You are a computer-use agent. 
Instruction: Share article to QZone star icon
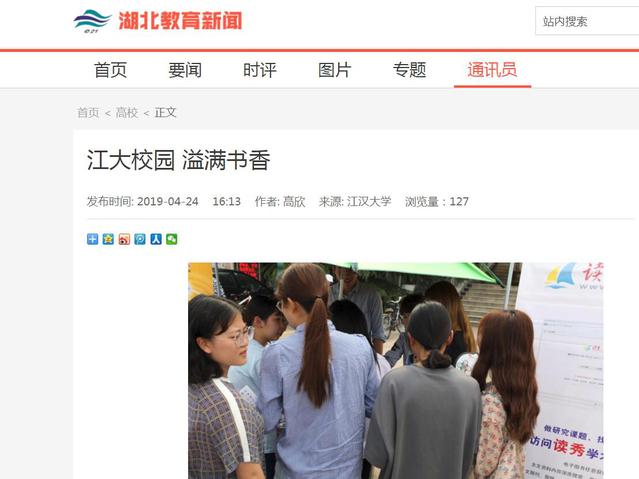point(108,239)
